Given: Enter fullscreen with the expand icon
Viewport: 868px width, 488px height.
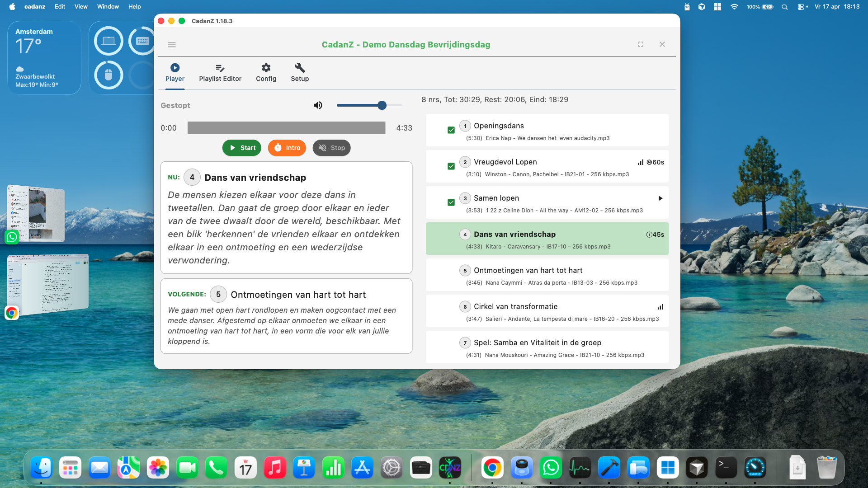Looking at the screenshot, I should coord(640,44).
